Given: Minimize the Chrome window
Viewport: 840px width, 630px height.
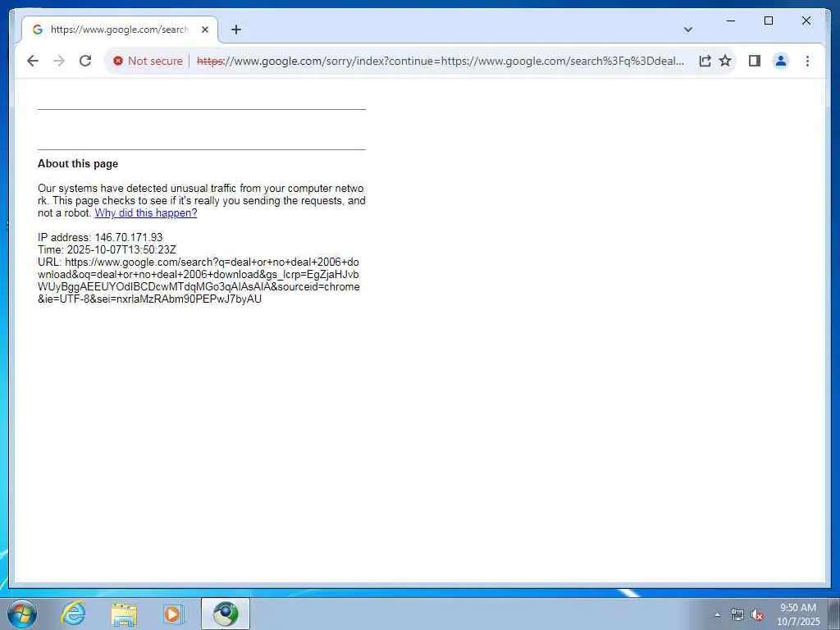Looking at the screenshot, I should tap(731, 21).
